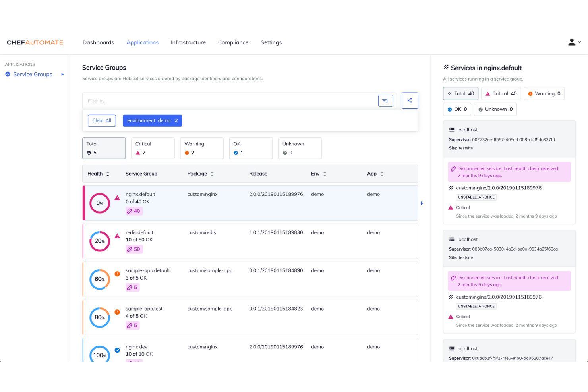The width and height of the screenshot is (588, 392).
Task: Click the host icon on the first localhost card
Action: click(452, 129)
